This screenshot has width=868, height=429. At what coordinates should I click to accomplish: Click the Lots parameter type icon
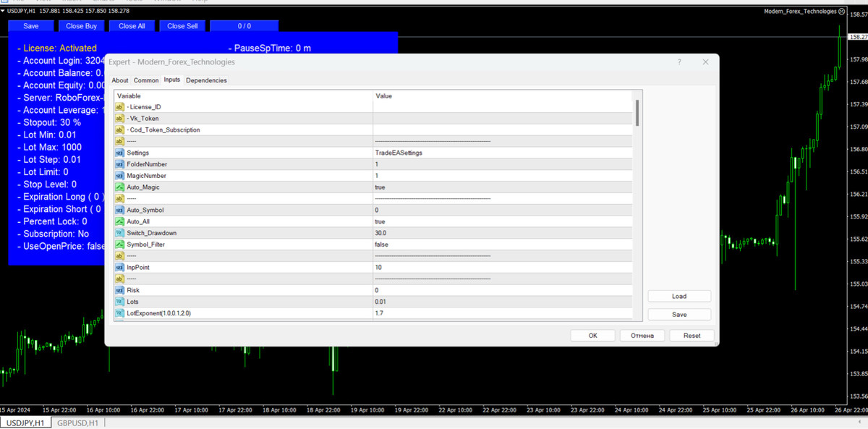click(x=120, y=302)
